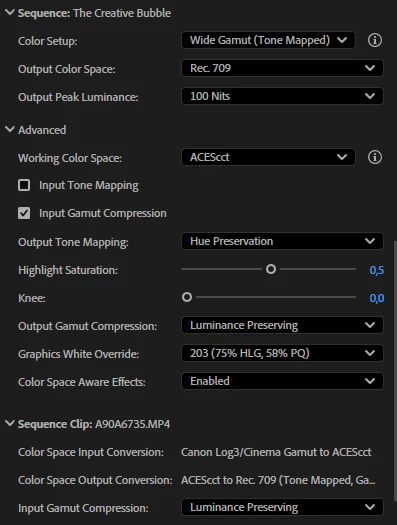Open the Working Color Space ACEScct dropdown

pyautogui.click(x=268, y=157)
